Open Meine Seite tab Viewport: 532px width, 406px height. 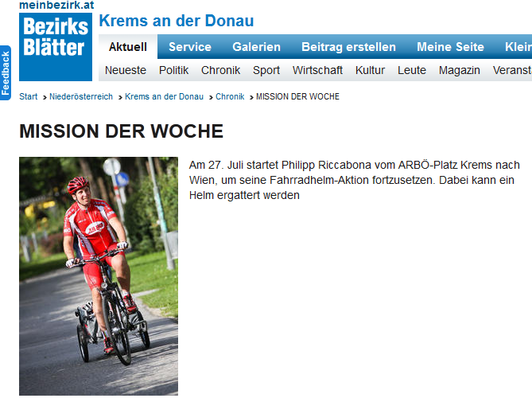click(x=450, y=47)
